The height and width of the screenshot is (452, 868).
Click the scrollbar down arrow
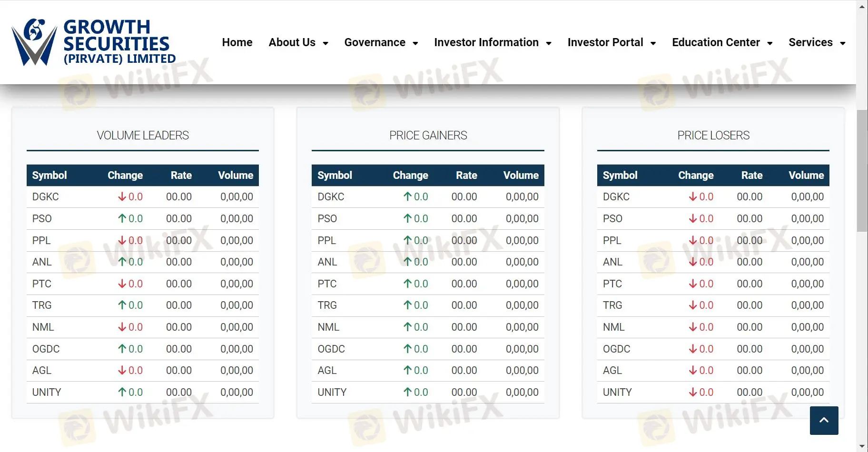[x=862, y=446]
